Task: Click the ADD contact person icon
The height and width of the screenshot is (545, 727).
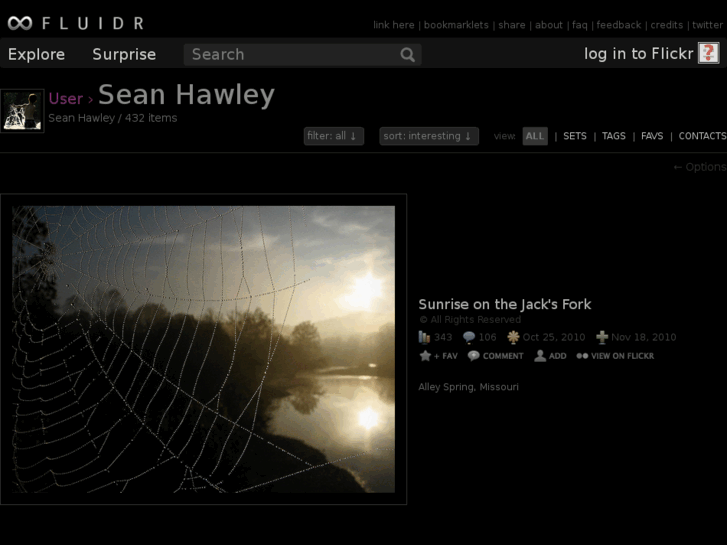Action: pos(540,356)
